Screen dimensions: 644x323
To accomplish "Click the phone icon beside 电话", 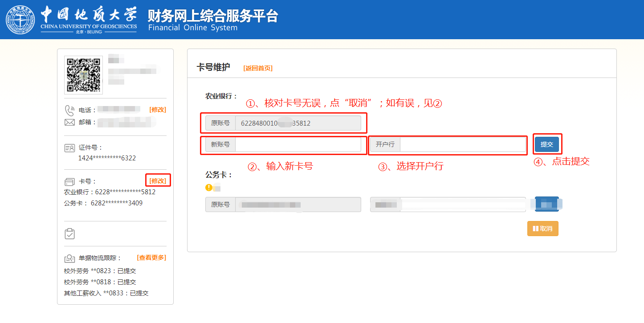I will pyautogui.click(x=69, y=110).
